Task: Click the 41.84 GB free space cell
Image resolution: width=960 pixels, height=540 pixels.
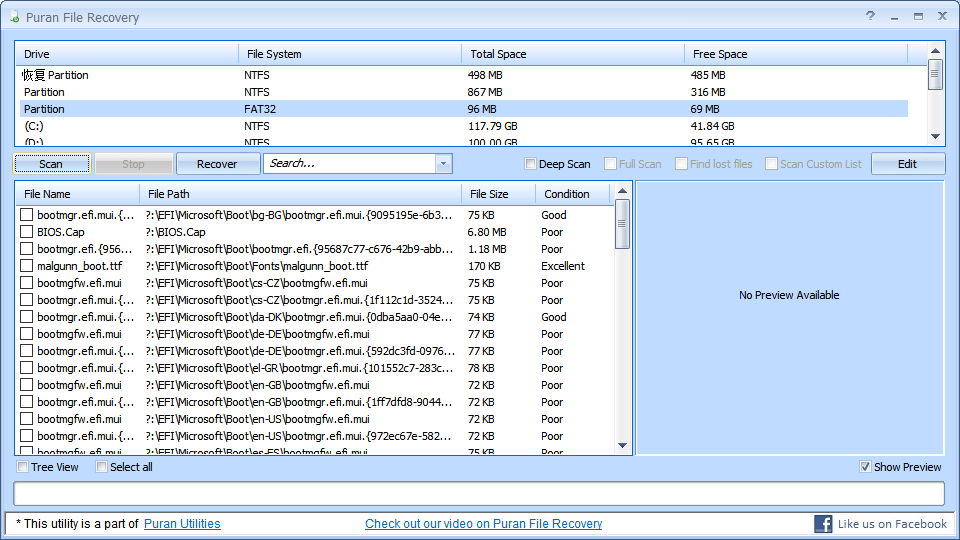Action: click(712, 126)
